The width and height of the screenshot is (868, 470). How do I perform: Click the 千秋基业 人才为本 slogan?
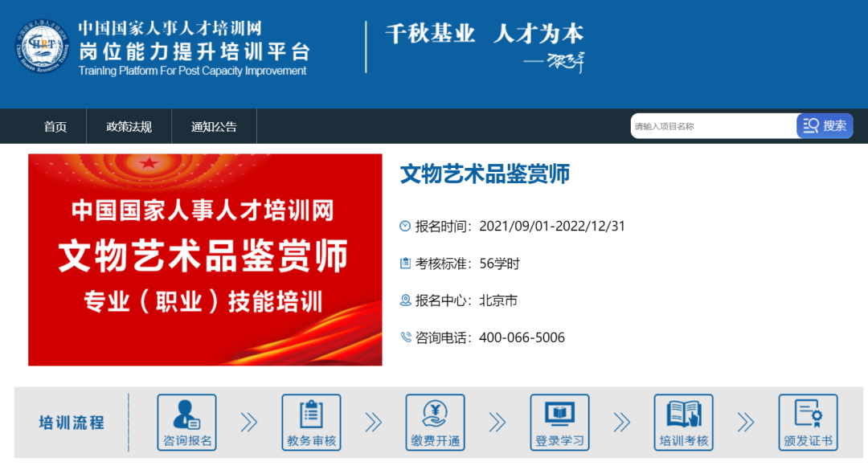(485, 33)
